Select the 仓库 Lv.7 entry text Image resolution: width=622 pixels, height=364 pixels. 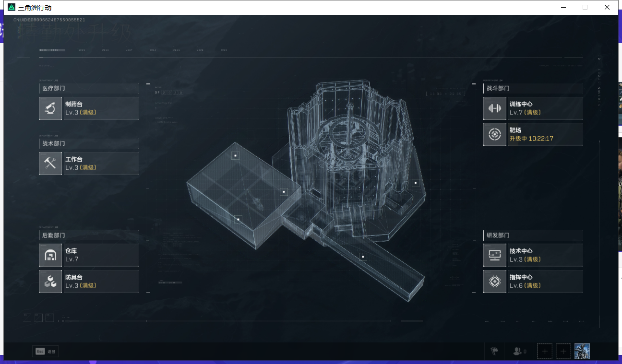point(72,255)
